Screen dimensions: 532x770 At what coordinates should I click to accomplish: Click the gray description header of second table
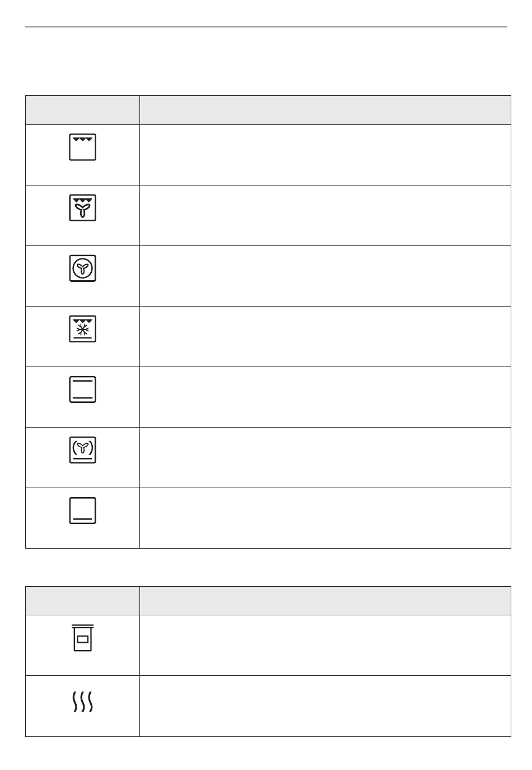pyautogui.click(x=325, y=601)
